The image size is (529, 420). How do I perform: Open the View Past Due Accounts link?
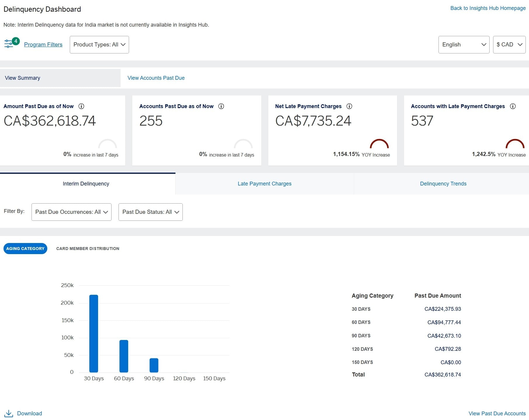click(497, 413)
